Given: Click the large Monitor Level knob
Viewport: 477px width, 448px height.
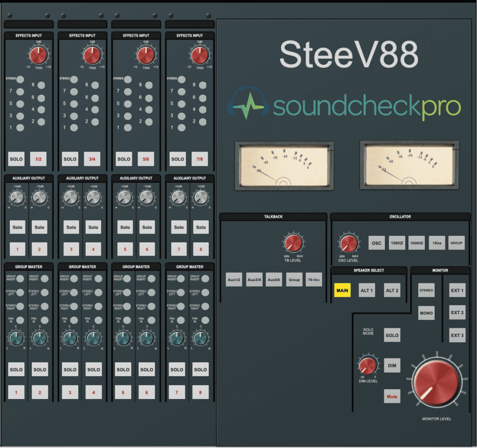Looking at the screenshot, I should tap(437, 382).
